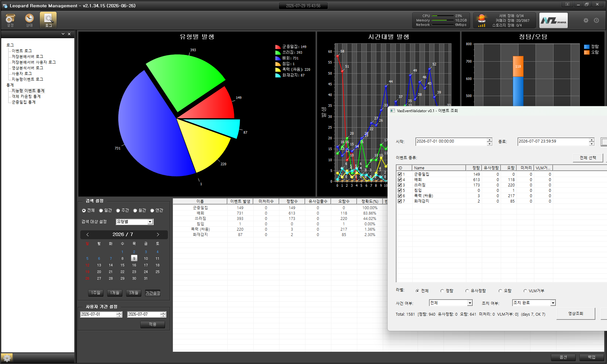Decrease the dialog 시작 datetime with down arrow

pos(489,144)
